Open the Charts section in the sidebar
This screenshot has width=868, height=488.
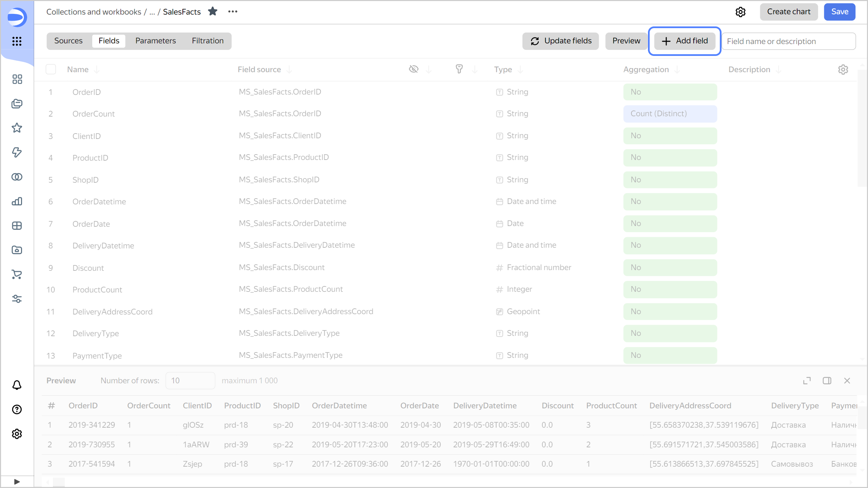(16, 201)
